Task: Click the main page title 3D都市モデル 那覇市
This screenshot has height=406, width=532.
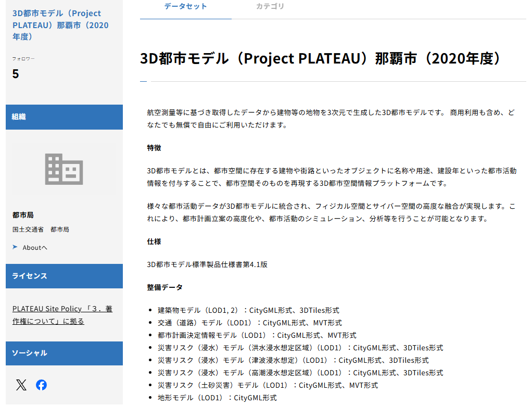Action: [x=320, y=58]
